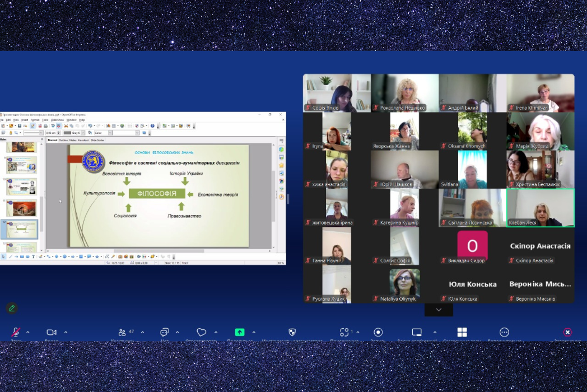Select slide 10 thumbnail in Slides panel

tap(22, 186)
